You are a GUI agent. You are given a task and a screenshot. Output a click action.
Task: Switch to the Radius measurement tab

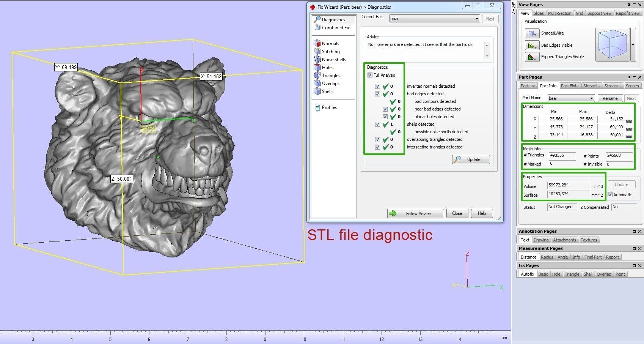[x=547, y=257]
